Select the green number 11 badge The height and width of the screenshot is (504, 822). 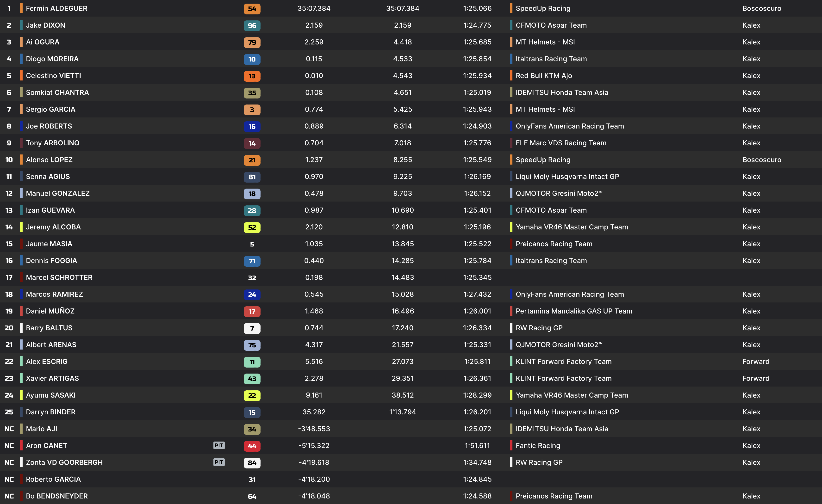pyautogui.click(x=252, y=362)
